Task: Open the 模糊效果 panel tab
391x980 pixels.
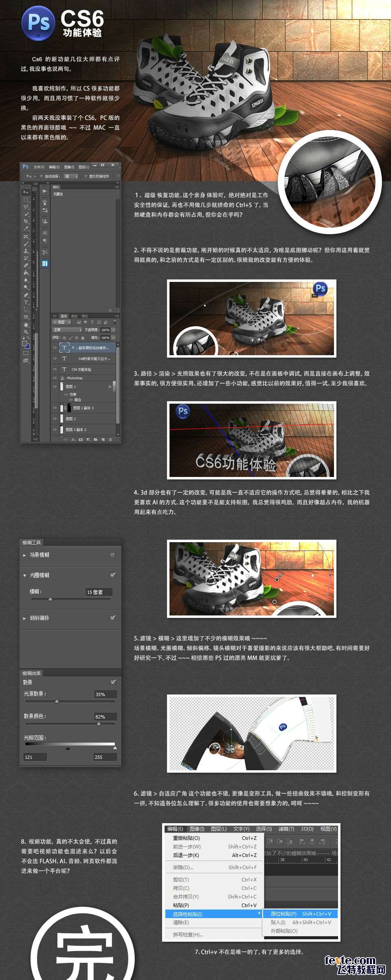Action: point(31,673)
